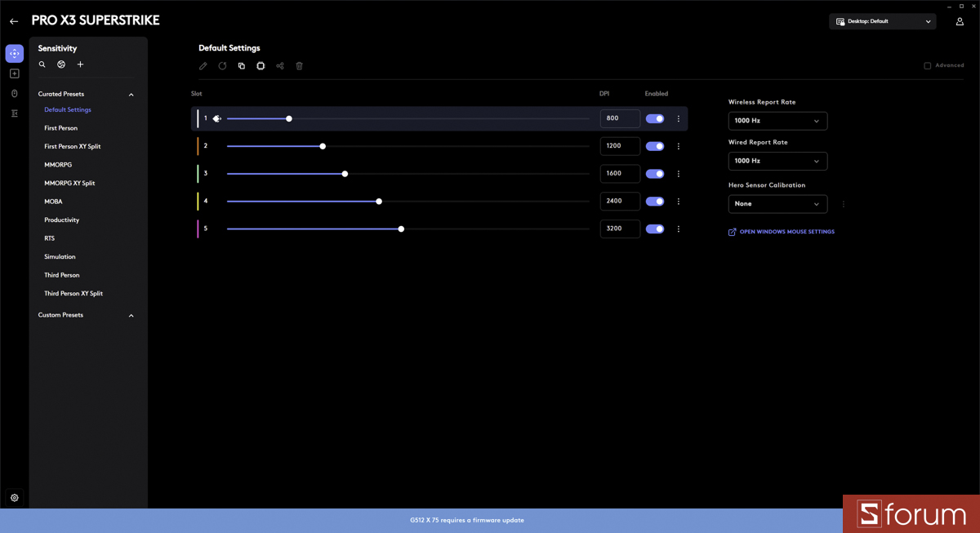Collapse the Curated Presets section

[x=131, y=95]
